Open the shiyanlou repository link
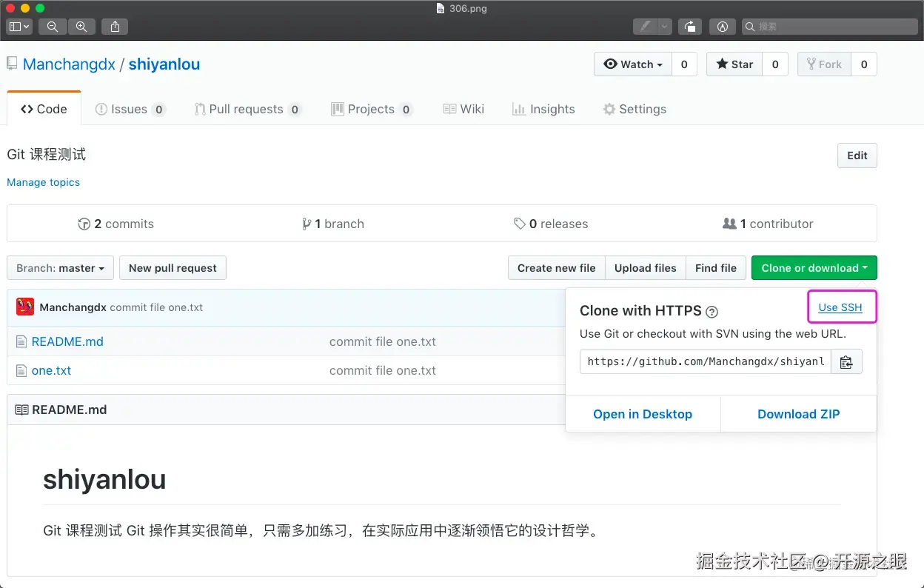 pyautogui.click(x=164, y=64)
